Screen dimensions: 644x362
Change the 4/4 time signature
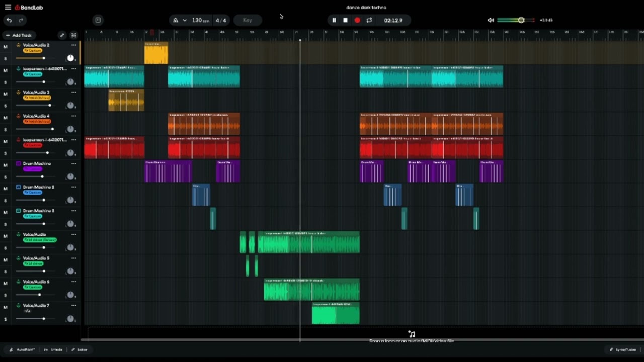[221, 20]
